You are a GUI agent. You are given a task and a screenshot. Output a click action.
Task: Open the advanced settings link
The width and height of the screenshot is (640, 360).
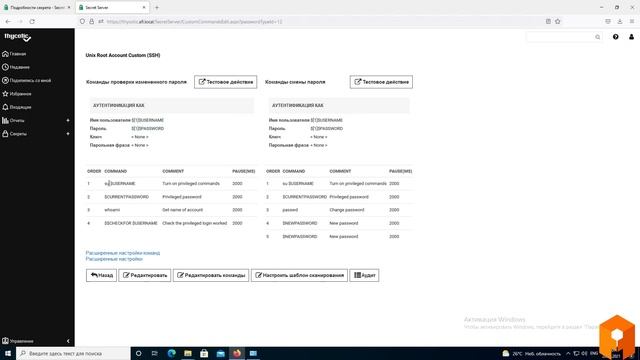coord(114,259)
